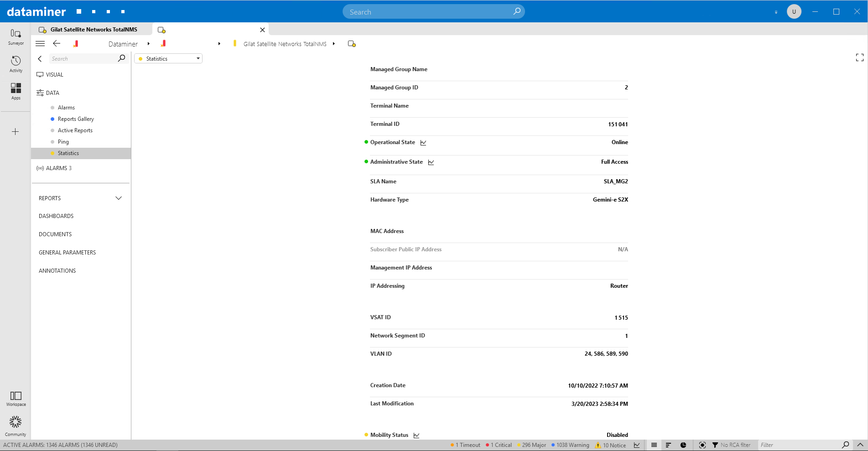Viewport: 868px width, 451px height.
Task: Open the Activity history
Action: (x=16, y=64)
